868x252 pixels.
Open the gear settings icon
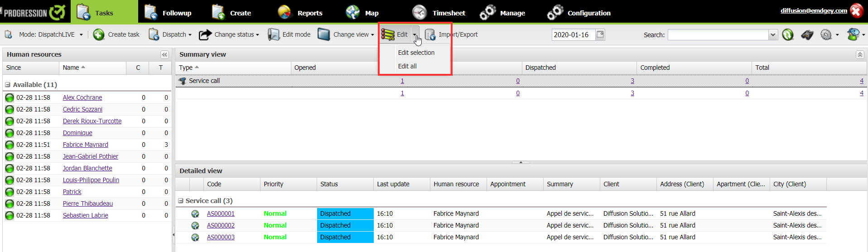[826, 34]
